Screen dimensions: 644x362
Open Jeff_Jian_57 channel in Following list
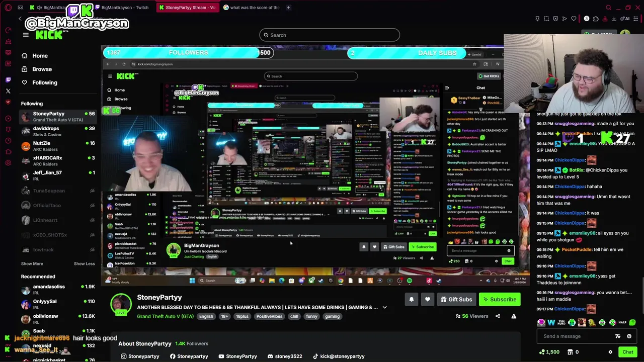click(x=58, y=175)
